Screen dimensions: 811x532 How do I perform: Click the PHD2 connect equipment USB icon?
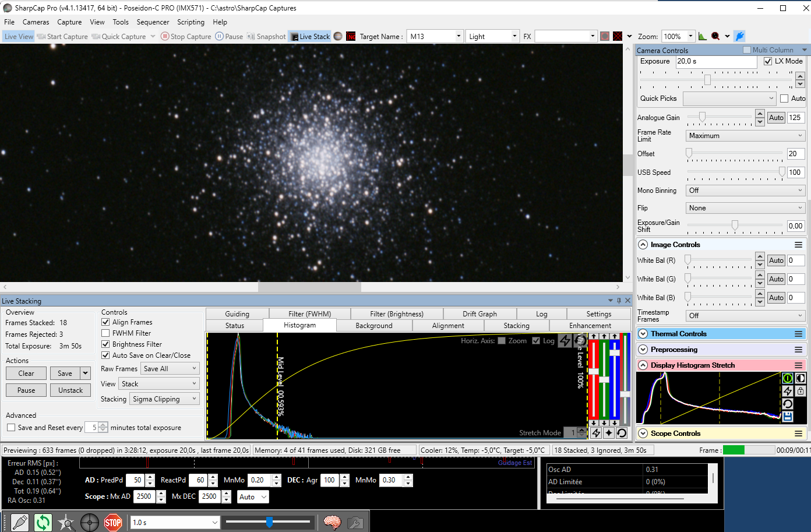point(19,522)
